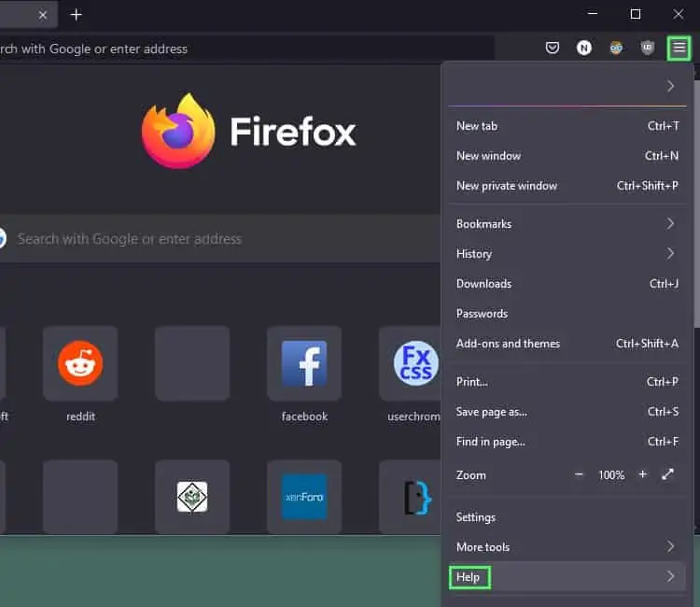The height and width of the screenshot is (607, 700).
Task: Click the empty tile left of the diamond-logo tile
Action: point(80,497)
